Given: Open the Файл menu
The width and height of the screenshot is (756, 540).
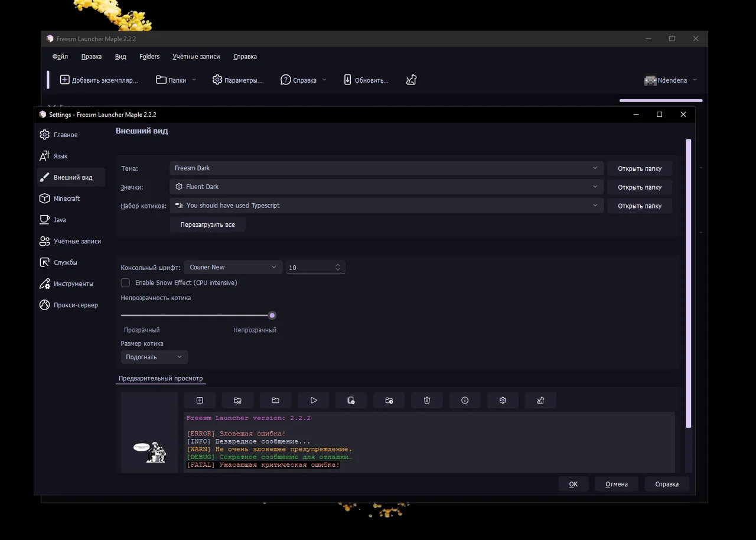Looking at the screenshot, I should tap(60, 57).
